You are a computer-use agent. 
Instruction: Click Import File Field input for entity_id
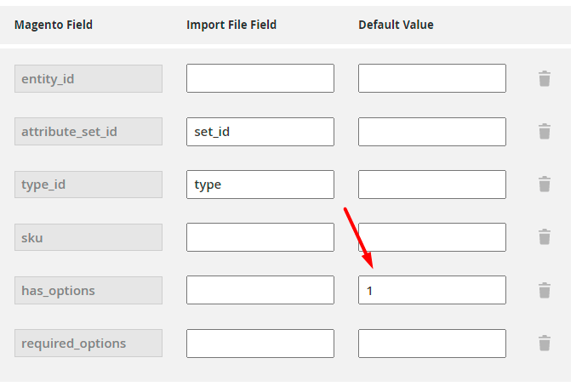260,78
